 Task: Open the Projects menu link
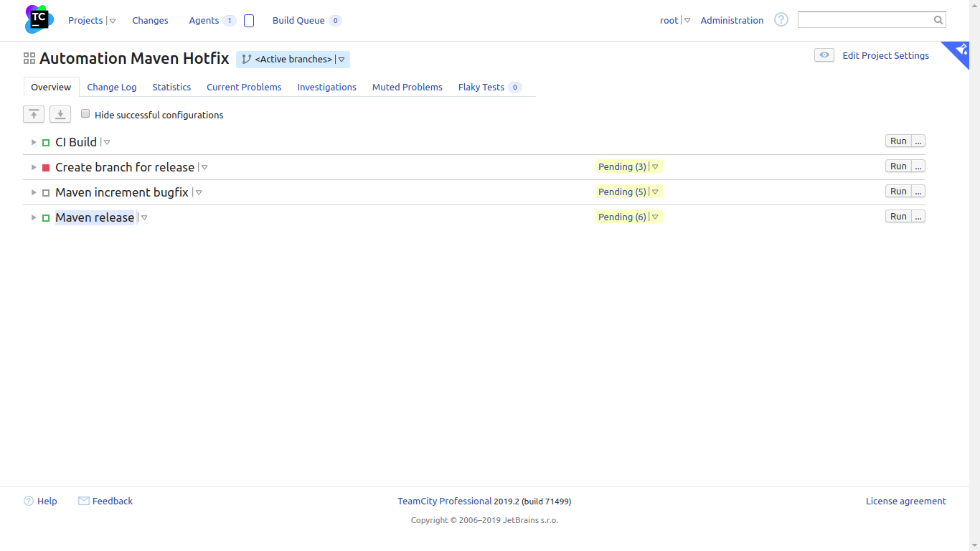(85, 20)
